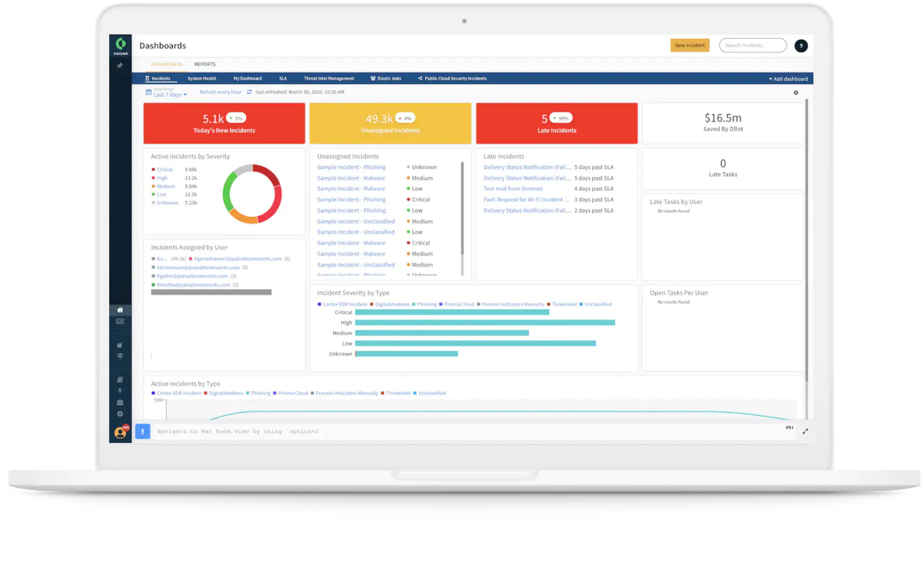
Task: Open Settings via the gear icon in sidebar
Action: (x=120, y=413)
